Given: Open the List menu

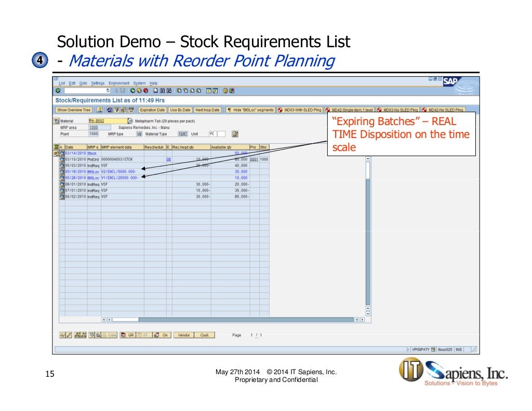Looking at the screenshot, I should pos(62,83).
